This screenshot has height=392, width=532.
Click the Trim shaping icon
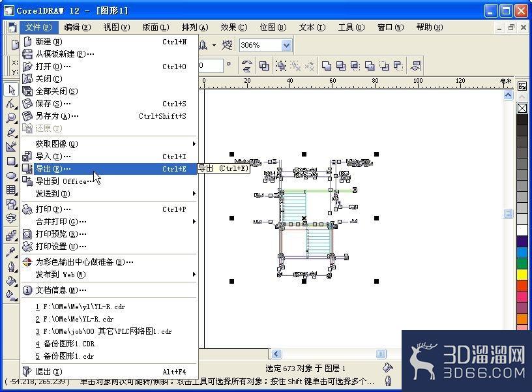(x=340, y=65)
